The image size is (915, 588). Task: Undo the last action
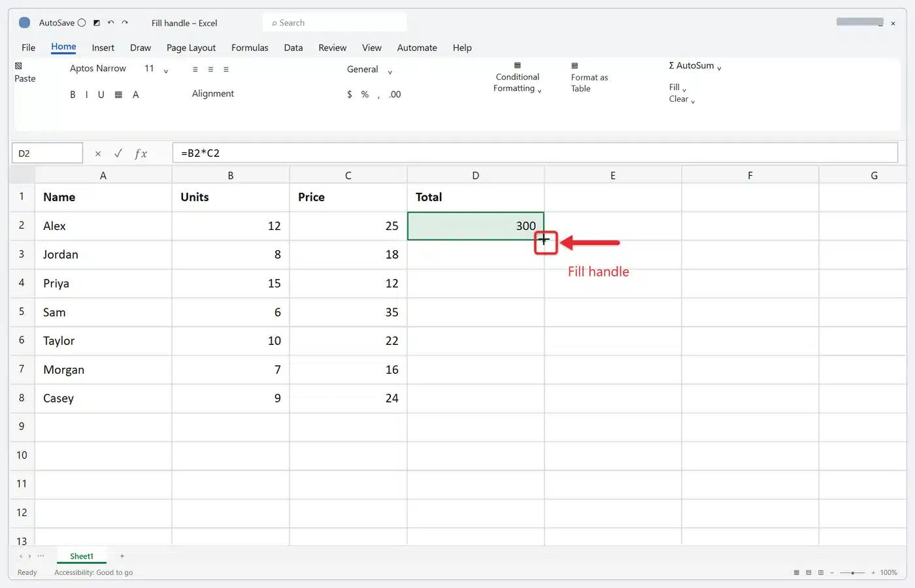(x=111, y=23)
